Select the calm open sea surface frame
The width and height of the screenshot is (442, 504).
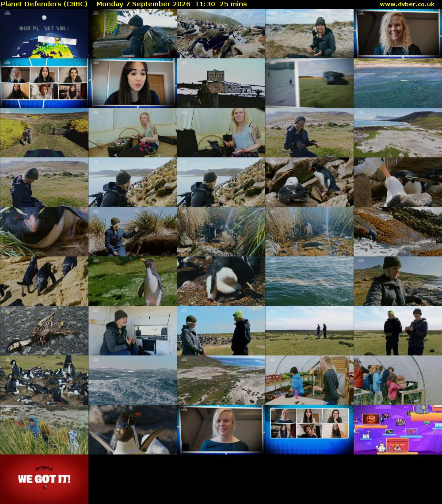(x=309, y=281)
